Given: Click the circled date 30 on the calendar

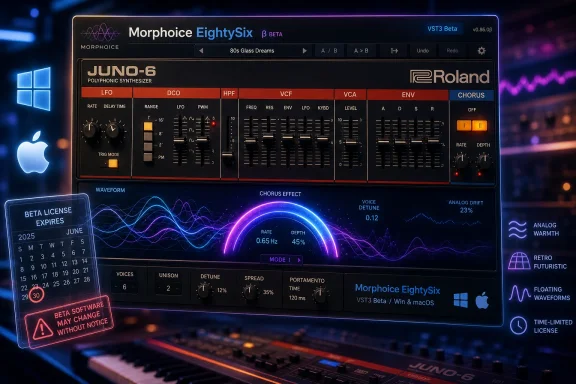Looking at the screenshot, I should pyautogui.click(x=36, y=295).
